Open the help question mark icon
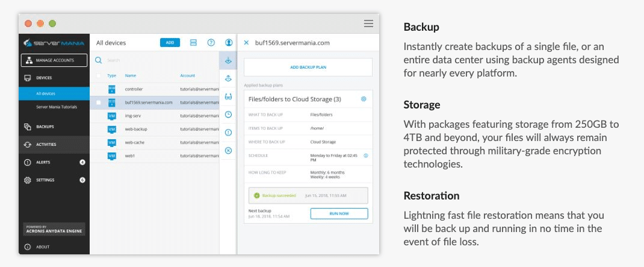644x267 pixels. (211, 42)
